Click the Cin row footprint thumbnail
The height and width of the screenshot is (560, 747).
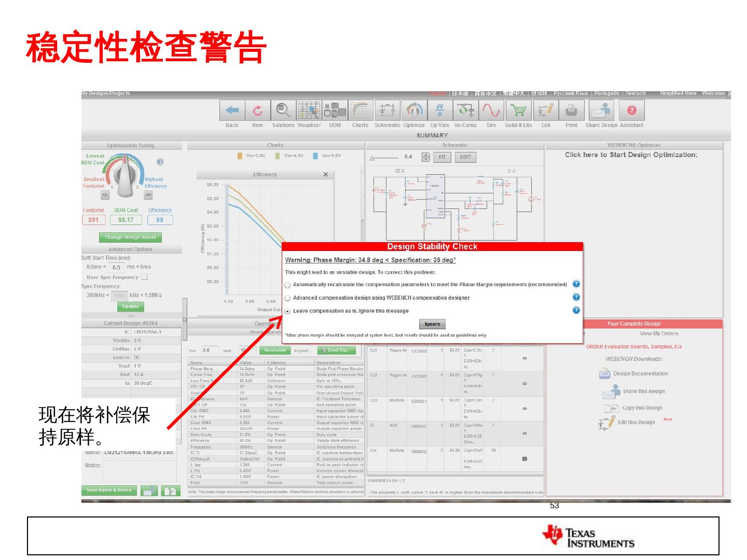pos(524,459)
